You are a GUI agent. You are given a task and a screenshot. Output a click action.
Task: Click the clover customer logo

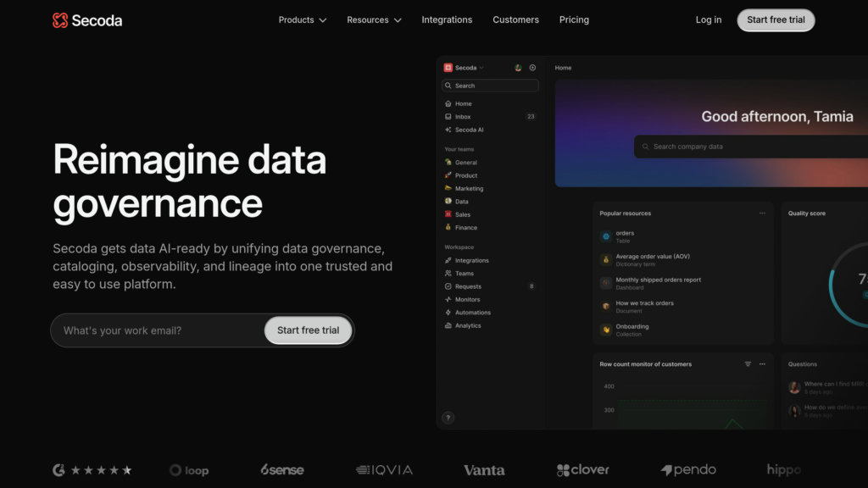click(582, 469)
